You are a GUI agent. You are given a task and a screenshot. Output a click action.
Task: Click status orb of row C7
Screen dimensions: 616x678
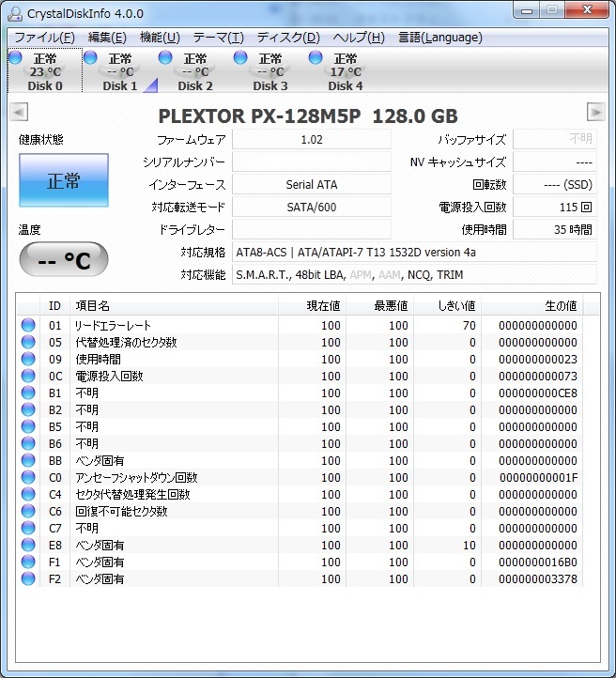coord(28,528)
